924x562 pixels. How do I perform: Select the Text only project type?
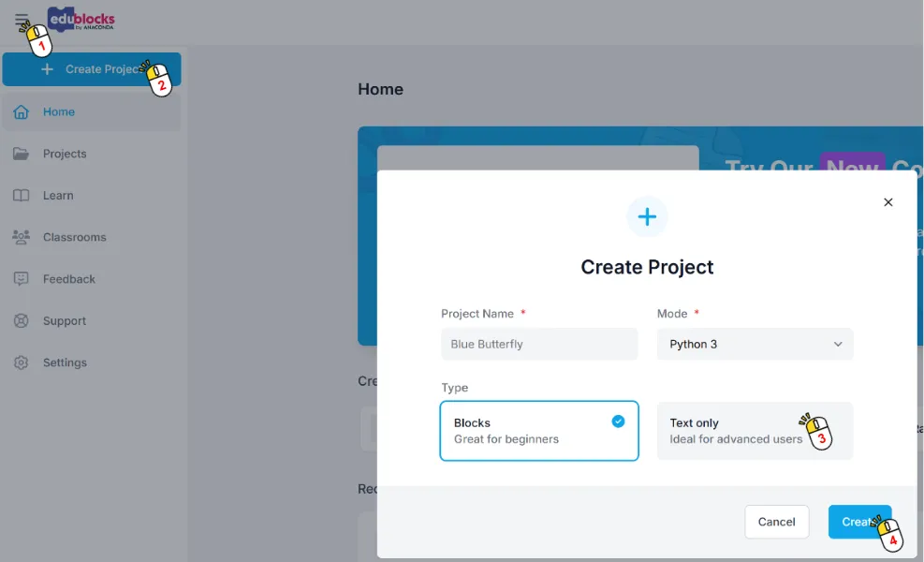point(730,431)
